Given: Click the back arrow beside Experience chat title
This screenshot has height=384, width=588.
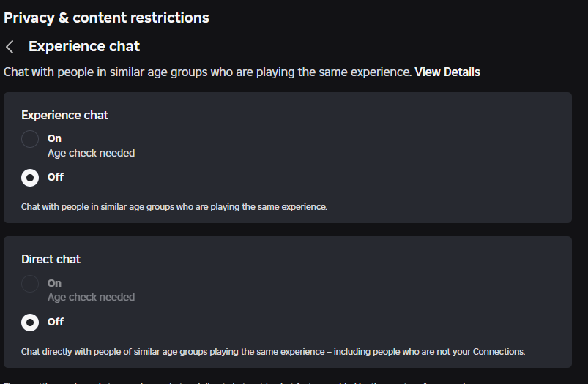Looking at the screenshot, I should [x=10, y=47].
